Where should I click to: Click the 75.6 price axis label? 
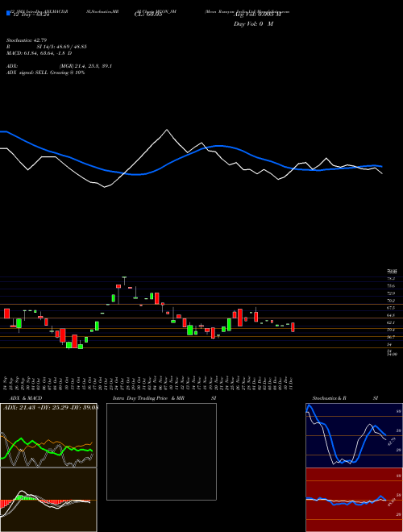coord(391,286)
